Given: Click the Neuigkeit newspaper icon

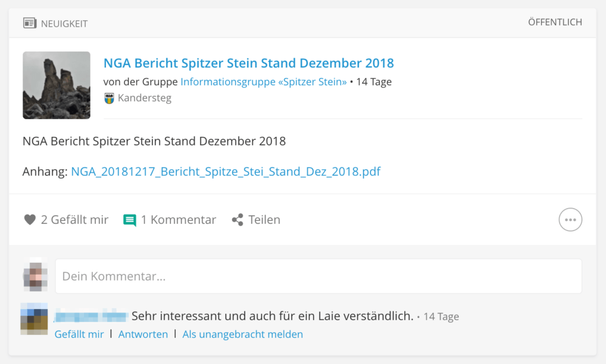Looking at the screenshot, I should 30,23.
